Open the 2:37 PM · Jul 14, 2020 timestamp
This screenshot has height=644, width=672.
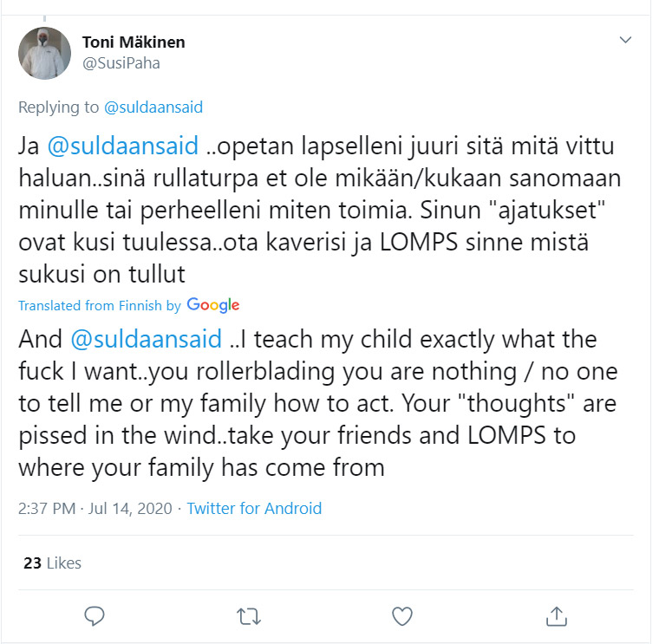tap(96, 509)
